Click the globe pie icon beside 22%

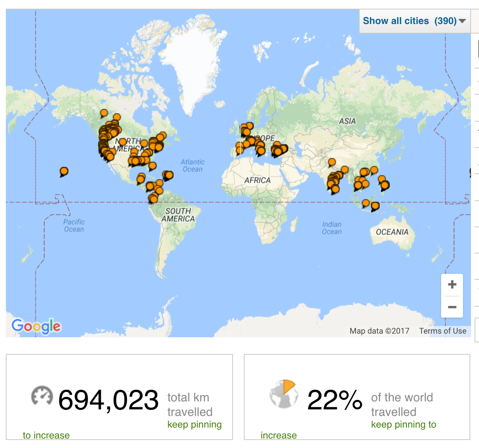pyautogui.click(x=284, y=394)
